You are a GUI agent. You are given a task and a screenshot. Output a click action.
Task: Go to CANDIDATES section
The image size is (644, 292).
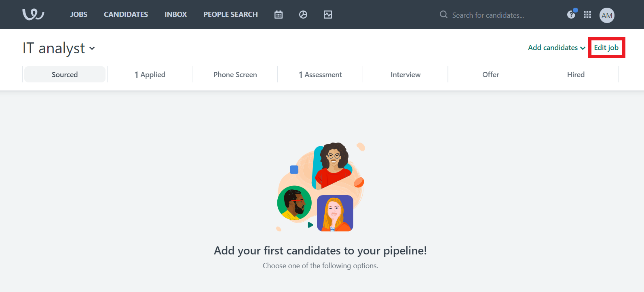click(126, 15)
